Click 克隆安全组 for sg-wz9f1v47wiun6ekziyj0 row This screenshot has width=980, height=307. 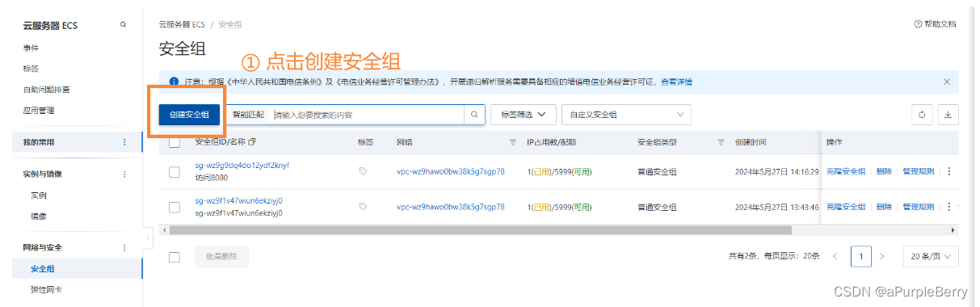846,207
